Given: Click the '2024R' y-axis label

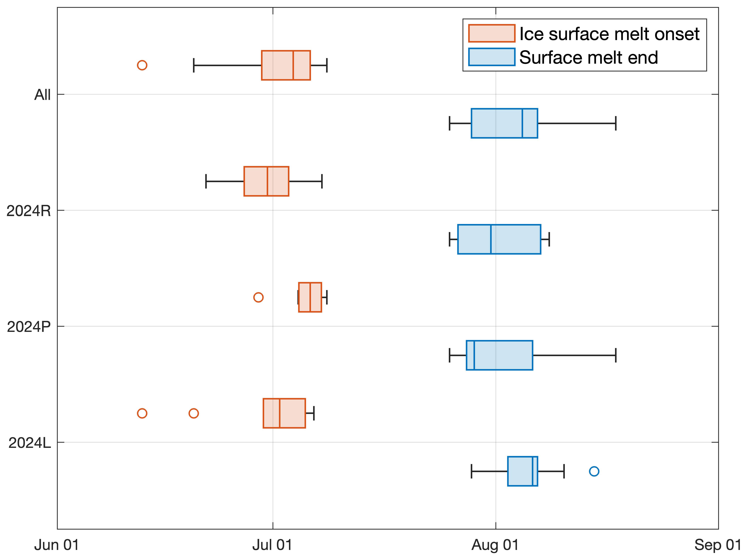Looking at the screenshot, I should [x=29, y=211].
